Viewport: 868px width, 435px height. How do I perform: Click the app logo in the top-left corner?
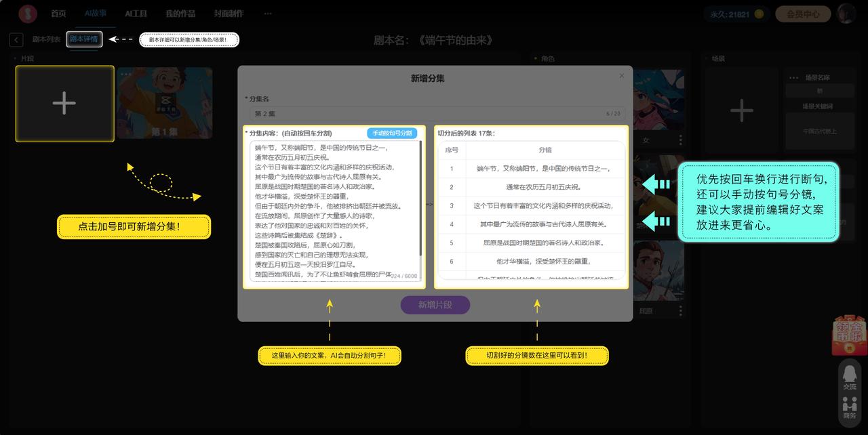click(x=28, y=12)
